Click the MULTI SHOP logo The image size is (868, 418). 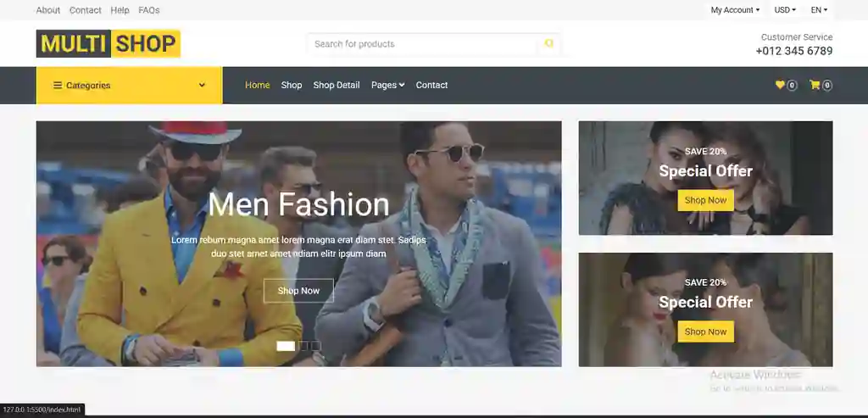click(108, 43)
